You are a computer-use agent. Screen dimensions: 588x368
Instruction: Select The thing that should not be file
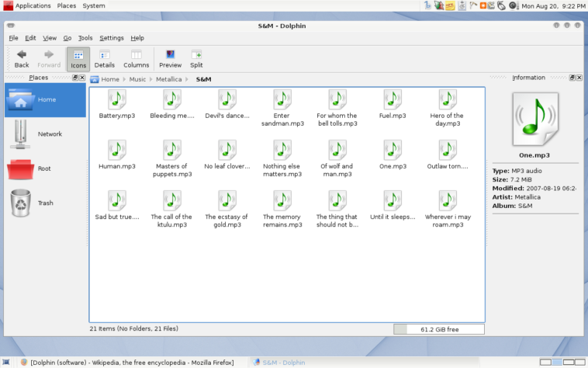(x=337, y=210)
